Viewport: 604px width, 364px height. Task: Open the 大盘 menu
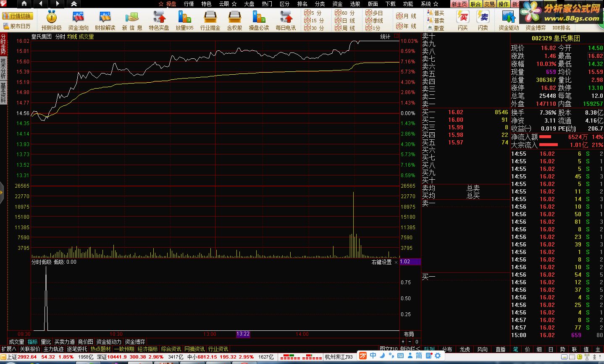[x=249, y=4]
